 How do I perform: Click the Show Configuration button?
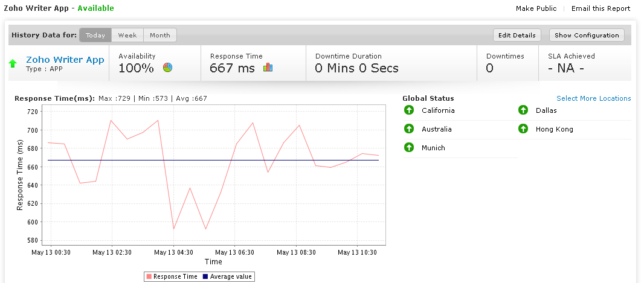click(587, 35)
